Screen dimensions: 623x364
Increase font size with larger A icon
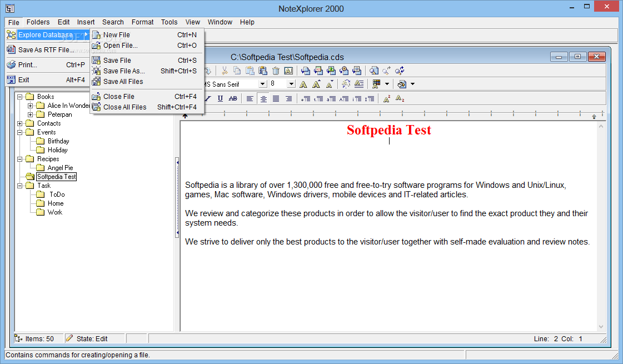click(x=316, y=84)
